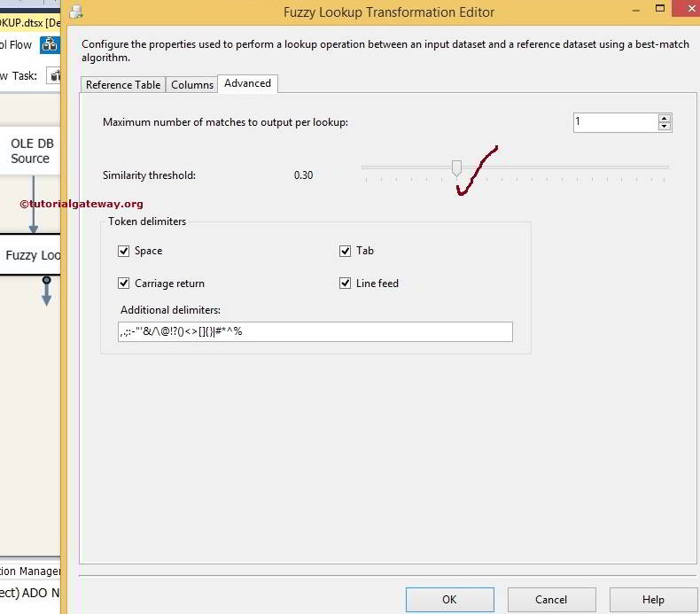Click the maximum matches number field
This screenshot has height=614, width=700.
pyautogui.click(x=615, y=122)
